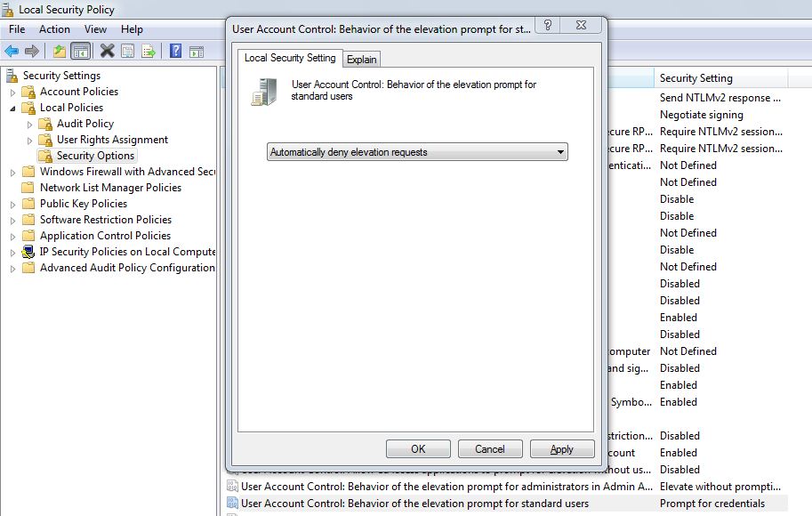Click the Delete X toolbar icon
This screenshot has width=812, height=516.
108,51
